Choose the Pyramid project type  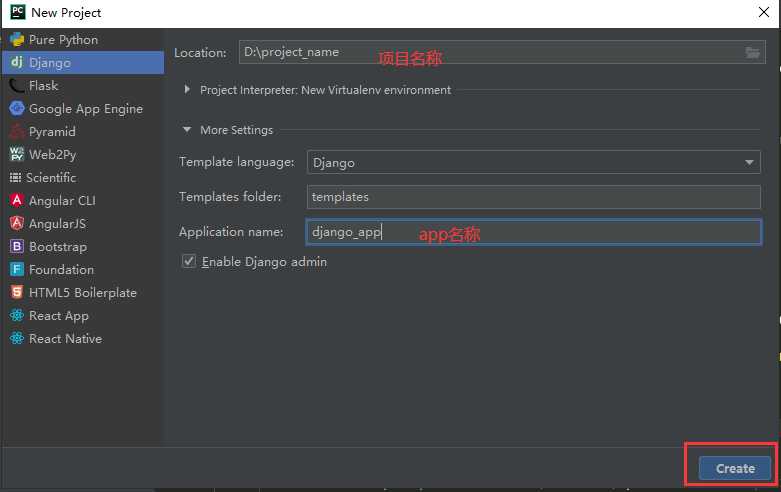click(82, 131)
